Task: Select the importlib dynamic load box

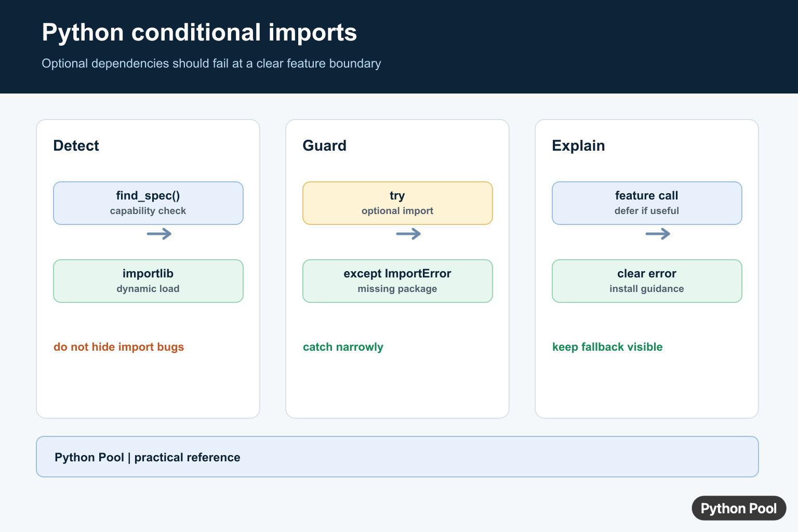Action: click(148, 281)
